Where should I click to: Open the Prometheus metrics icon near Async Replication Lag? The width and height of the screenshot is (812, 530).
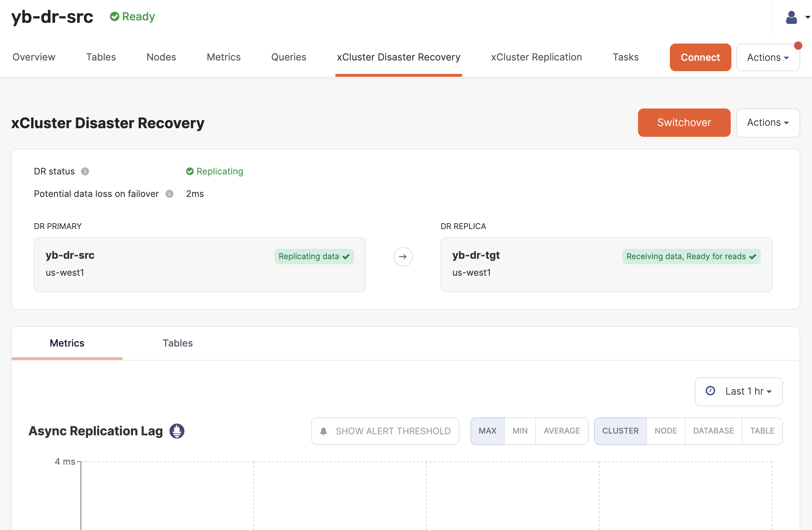(x=177, y=431)
